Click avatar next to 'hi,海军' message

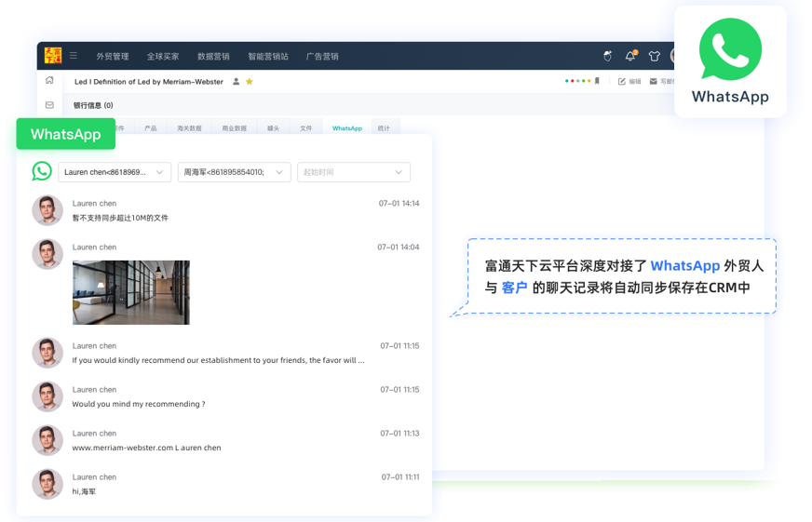[47, 484]
